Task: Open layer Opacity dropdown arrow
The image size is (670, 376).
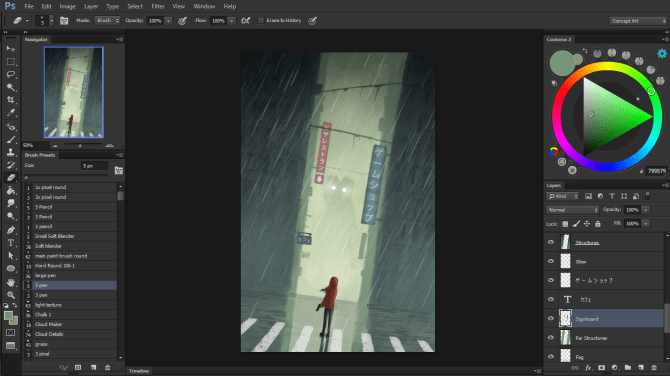Action: click(x=646, y=210)
